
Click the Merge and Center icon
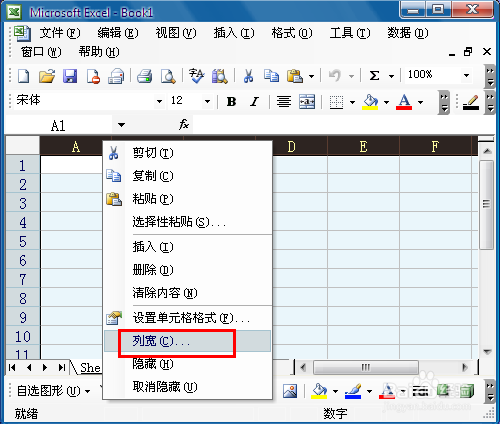click(x=307, y=101)
